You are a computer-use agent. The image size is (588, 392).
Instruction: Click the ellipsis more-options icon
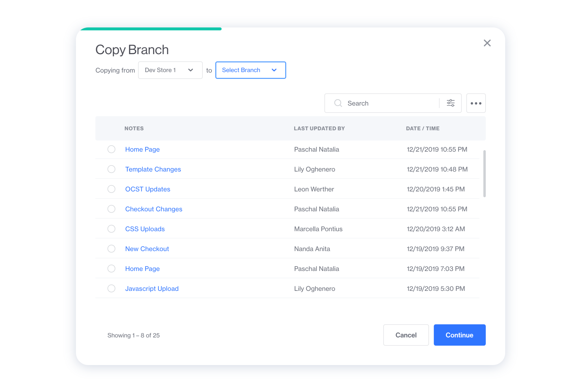(x=476, y=103)
